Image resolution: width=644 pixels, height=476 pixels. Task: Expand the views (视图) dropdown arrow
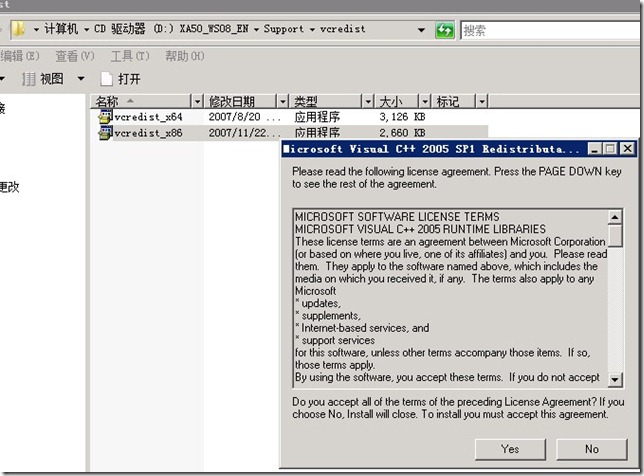(81, 78)
